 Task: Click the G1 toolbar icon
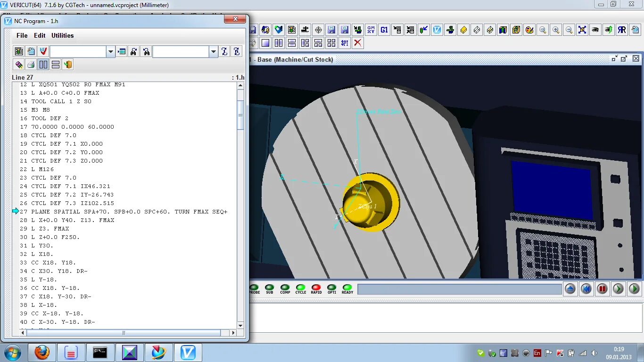pyautogui.click(x=384, y=30)
